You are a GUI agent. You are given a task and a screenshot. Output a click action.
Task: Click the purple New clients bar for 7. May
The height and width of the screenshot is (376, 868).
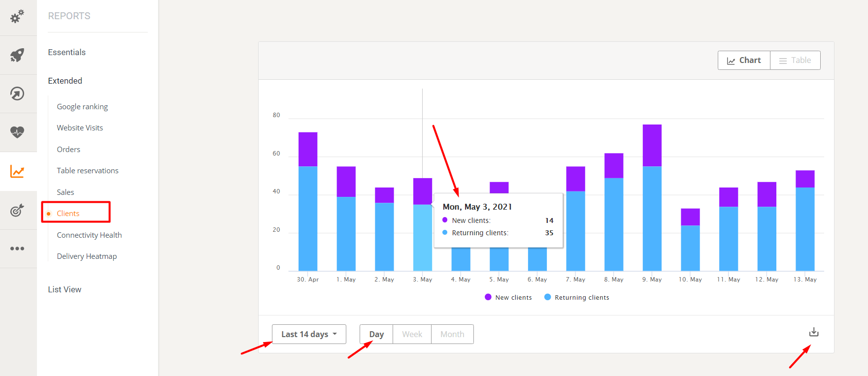[575, 179]
